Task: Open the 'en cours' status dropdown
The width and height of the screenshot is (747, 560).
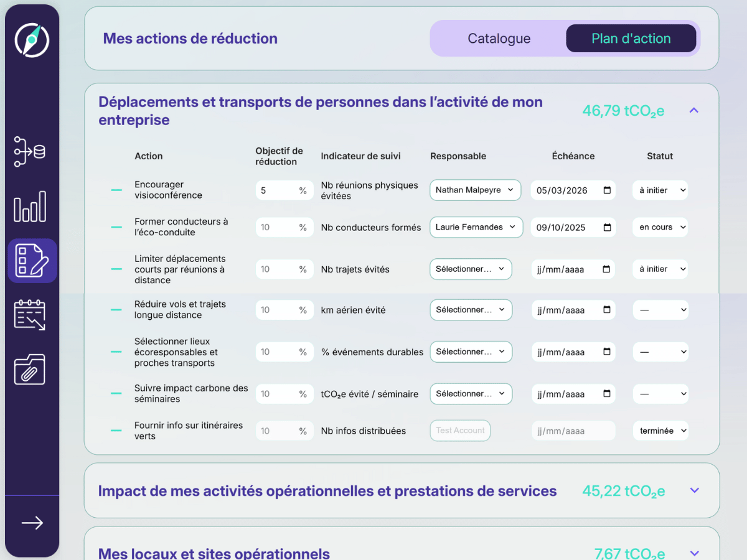Action: (660, 227)
